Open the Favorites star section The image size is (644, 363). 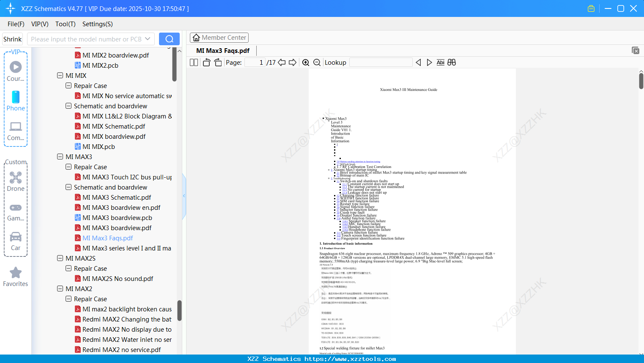click(x=16, y=277)
